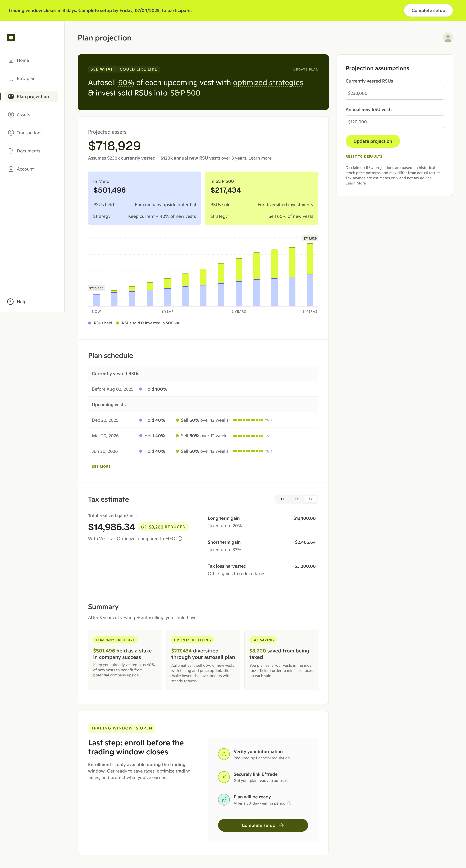
Task: Click Dec 20, 2025 sell progress bar
Action: click(x=248, y=420)
